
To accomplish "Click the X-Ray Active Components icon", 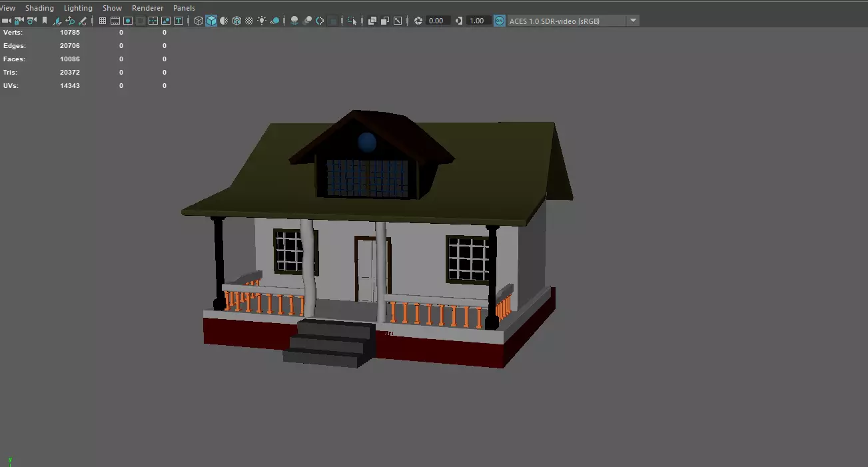I will (x=385, y=21).
